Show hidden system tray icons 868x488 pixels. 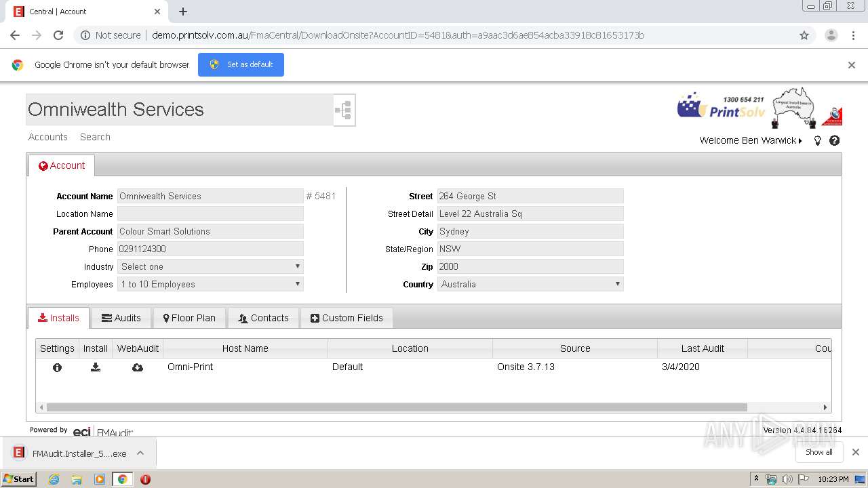[x=756, y=479]
